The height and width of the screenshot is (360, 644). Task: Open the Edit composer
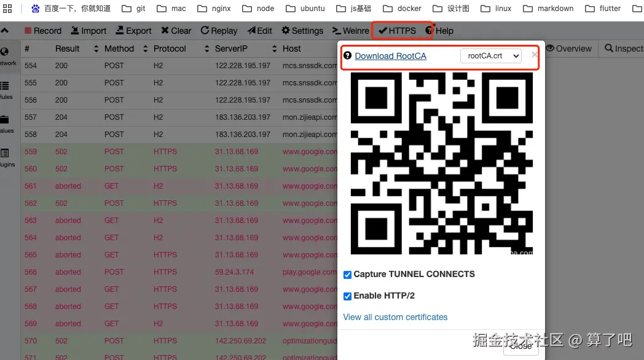point(259,31)
